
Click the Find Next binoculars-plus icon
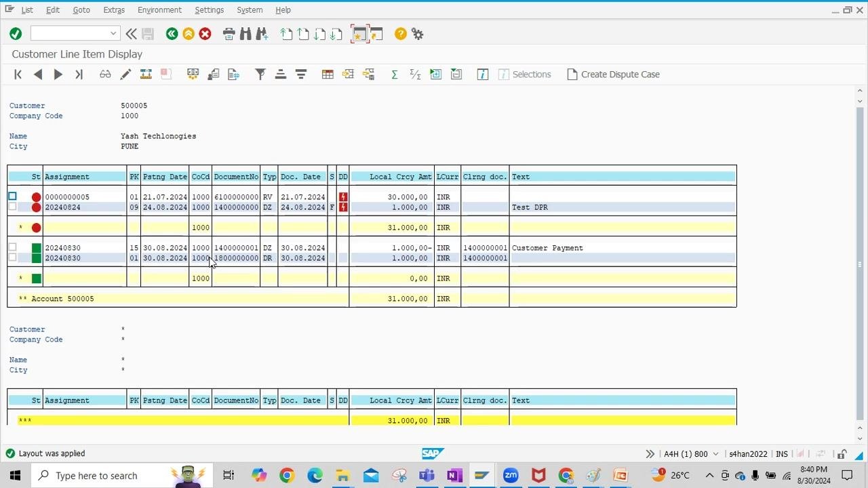[262, 34]
